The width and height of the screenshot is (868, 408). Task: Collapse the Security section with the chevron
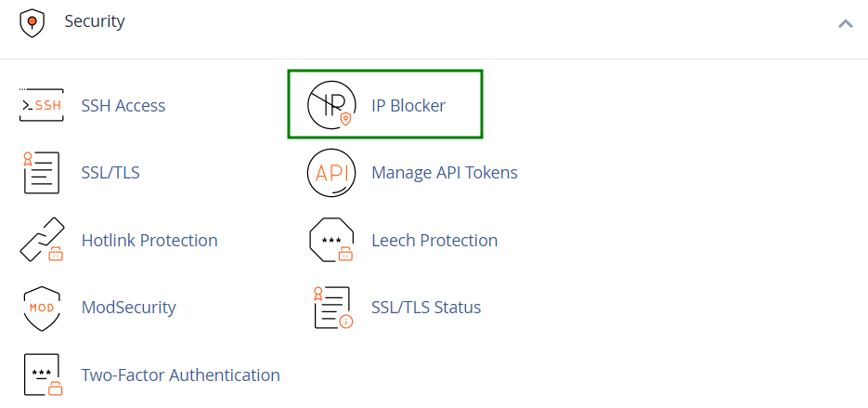click(x=846, y=23)
